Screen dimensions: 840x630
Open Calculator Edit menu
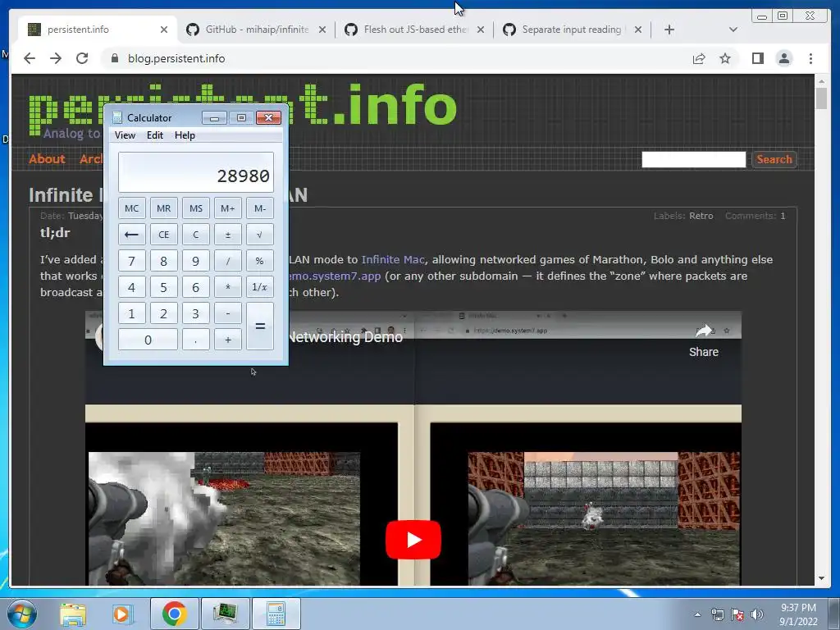click(155, 135)
